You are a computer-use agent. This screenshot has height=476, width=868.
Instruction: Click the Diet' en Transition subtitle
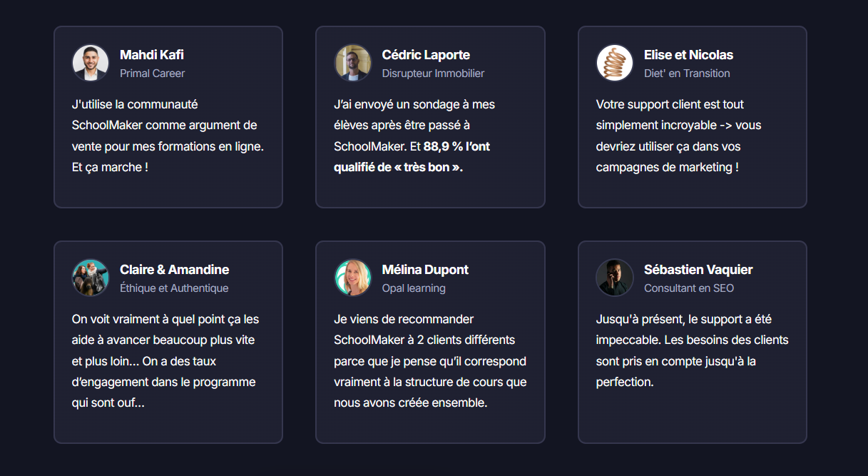(x=687, y=74)
